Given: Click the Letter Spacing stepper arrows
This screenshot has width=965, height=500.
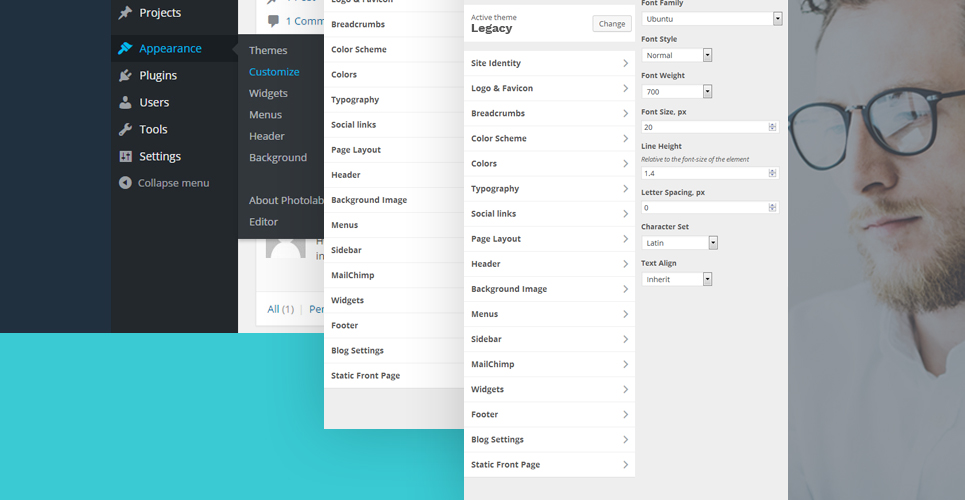Looking at the screenshot, I should point(772,208).
